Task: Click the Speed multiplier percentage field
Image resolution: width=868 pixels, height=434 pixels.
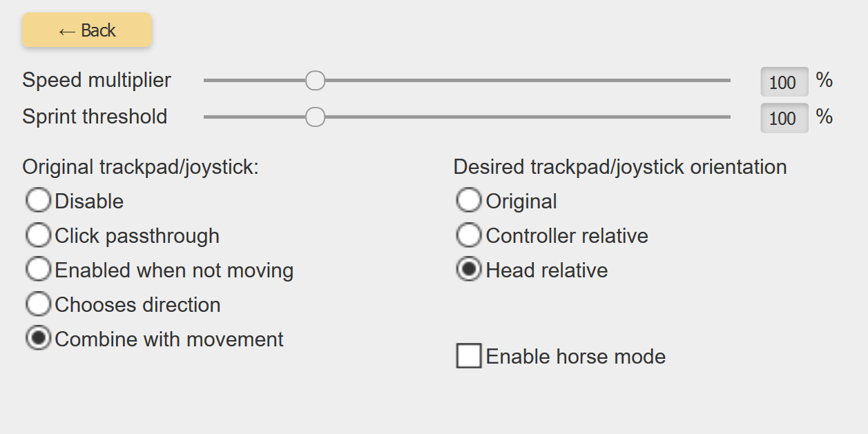Action: point(784,82)
